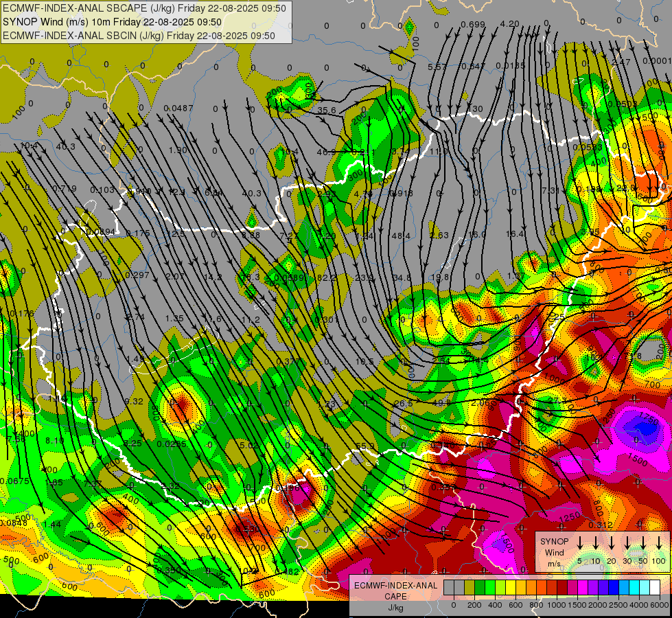Click the '0.0675' station value
This screenshot has width=672, height=618.
(14, 481)
